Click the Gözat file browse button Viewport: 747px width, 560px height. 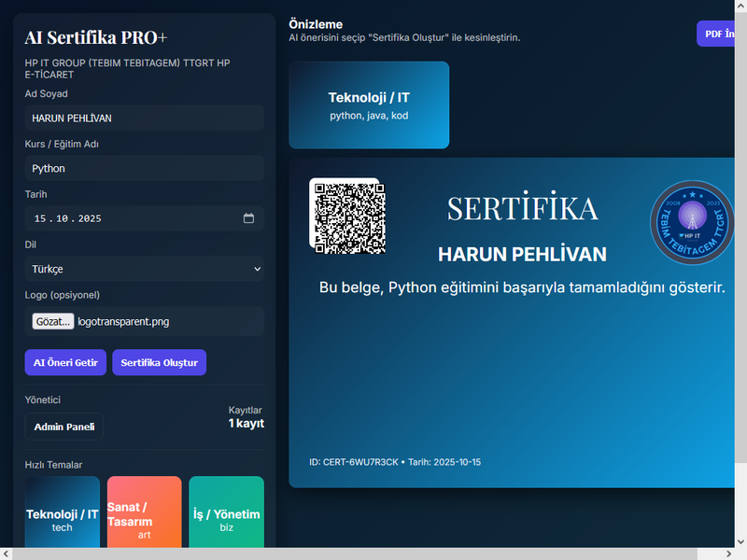coord(53,321)
